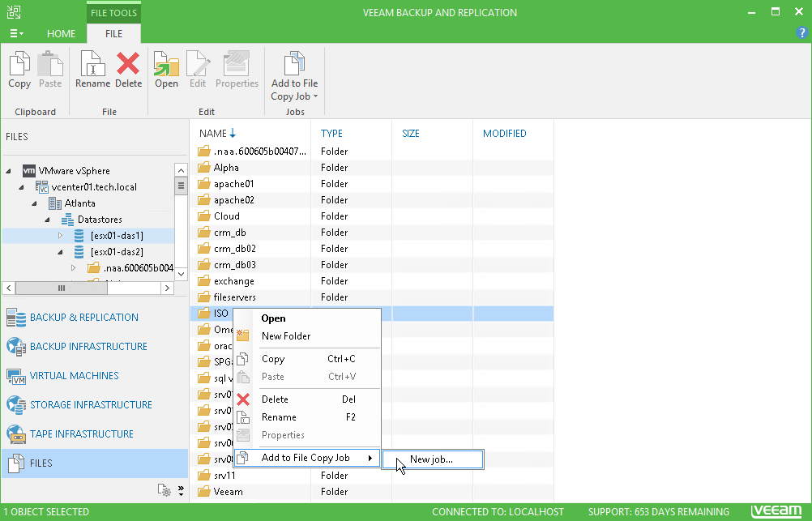The height and width of the screenshot is (521, 812).
Task: Click the tree scrollbar down arrow
Action: coord(181,274)
